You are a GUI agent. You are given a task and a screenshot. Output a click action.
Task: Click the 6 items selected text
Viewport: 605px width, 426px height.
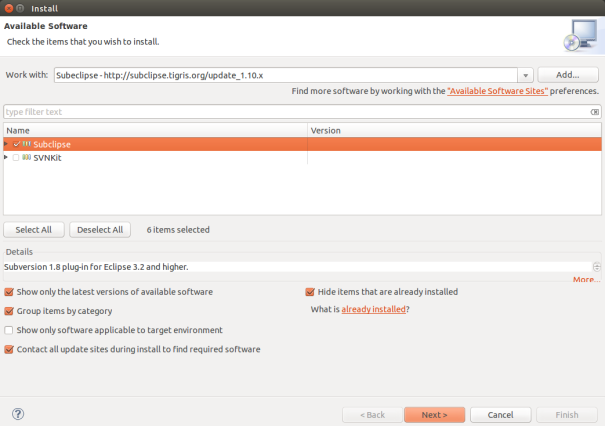click(178, 230)
